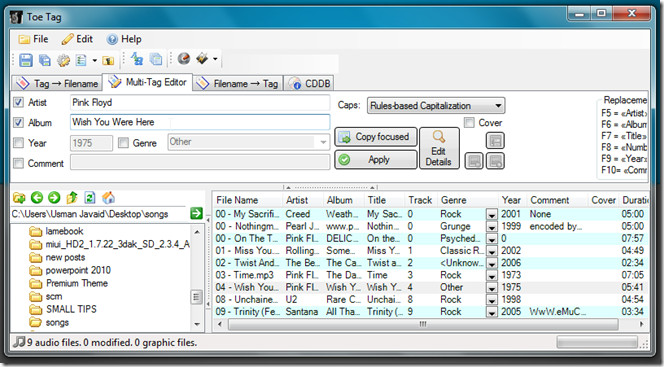The image size is (664, 367).
Task: Open genre dropdown in Trinity Santana row
Action: coord(491,312)
